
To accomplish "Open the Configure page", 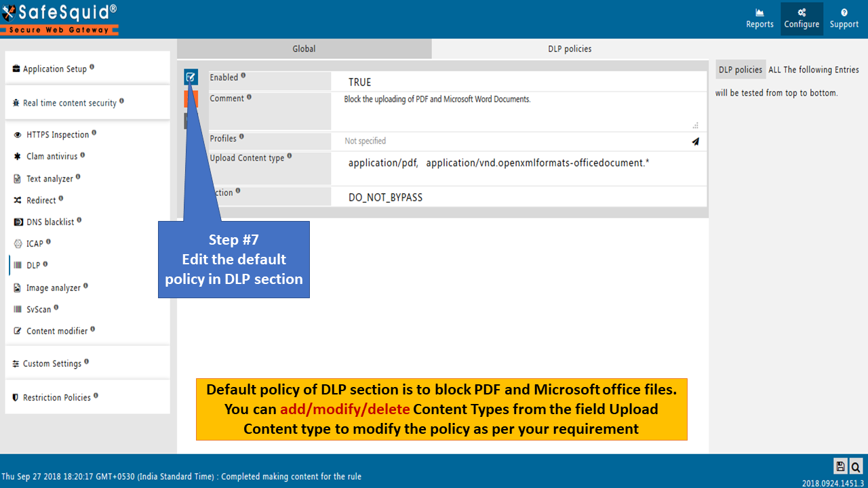I will click(x=802, y=19).
